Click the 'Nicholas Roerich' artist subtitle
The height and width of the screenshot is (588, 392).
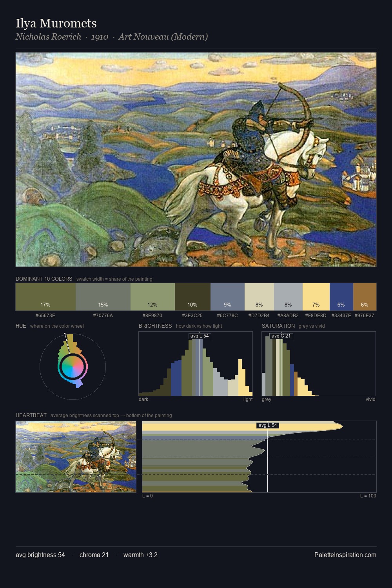pyautogui.click(x=48, y=36)
